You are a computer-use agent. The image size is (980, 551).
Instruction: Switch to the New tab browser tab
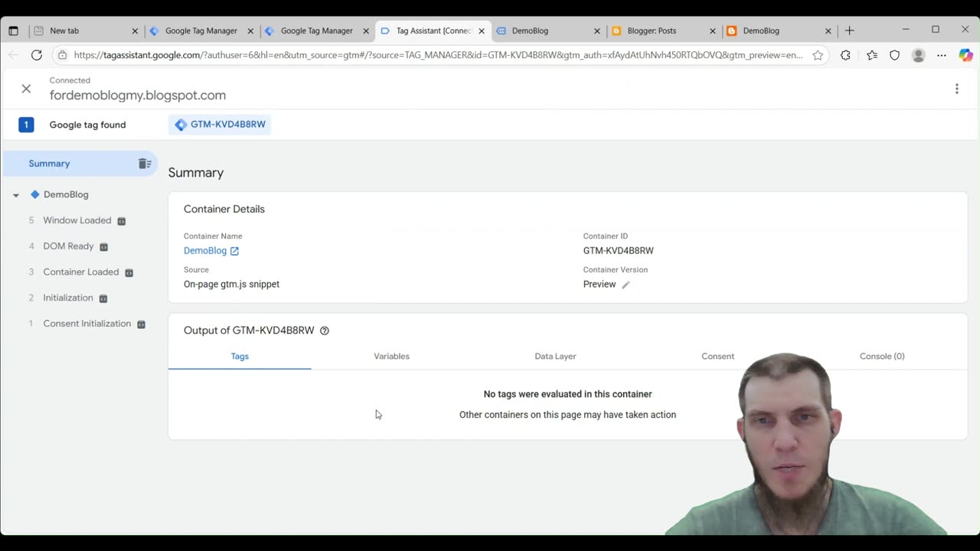click(x=86, y=31)
